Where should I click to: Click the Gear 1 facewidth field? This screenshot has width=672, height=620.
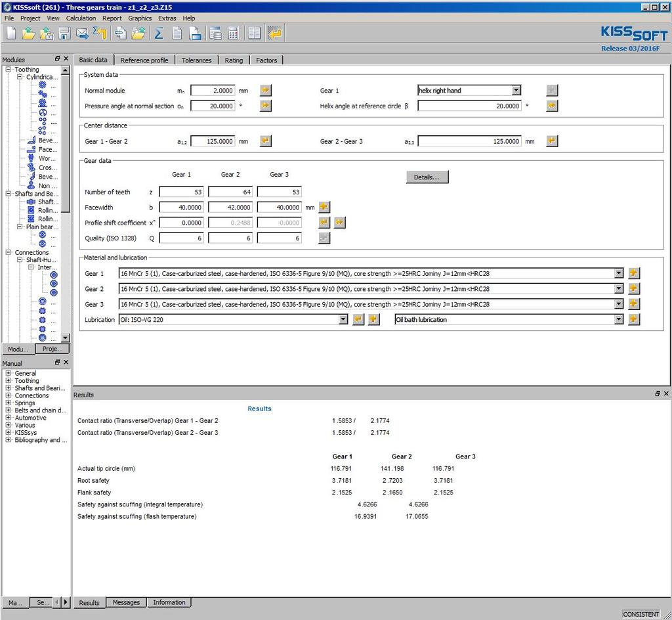181,207
